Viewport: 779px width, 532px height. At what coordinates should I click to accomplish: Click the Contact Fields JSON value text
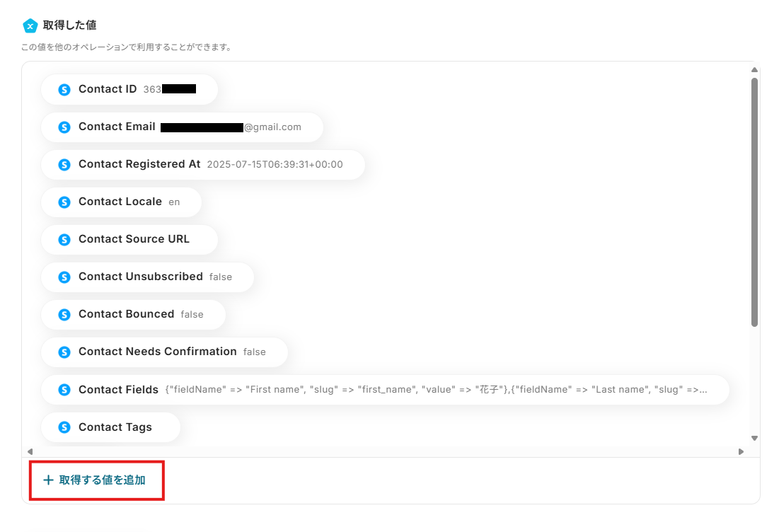pos(437,390)
